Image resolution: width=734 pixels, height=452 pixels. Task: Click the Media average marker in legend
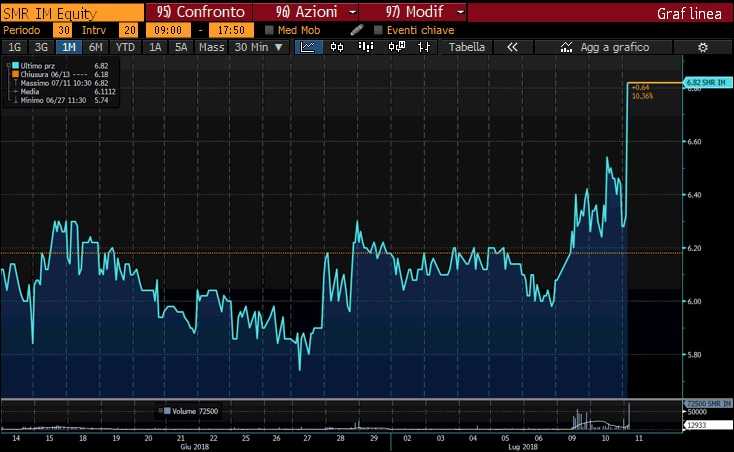pos(15,92)
